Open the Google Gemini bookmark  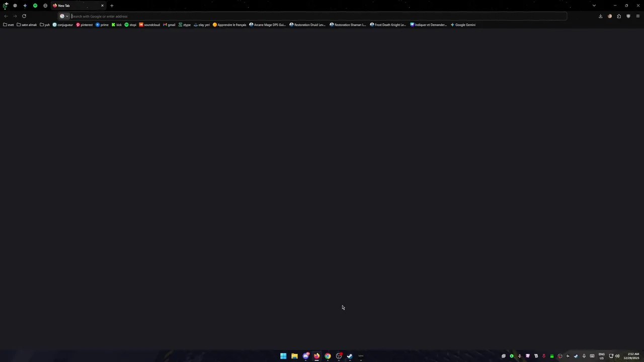pos(463,25)
